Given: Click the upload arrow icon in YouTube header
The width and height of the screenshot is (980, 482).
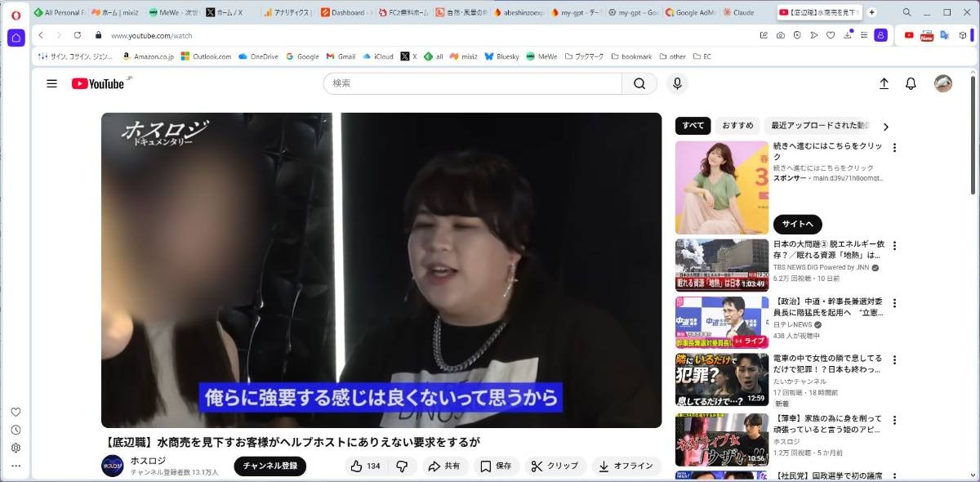Looking at the screenshot, I should [884, 83].
